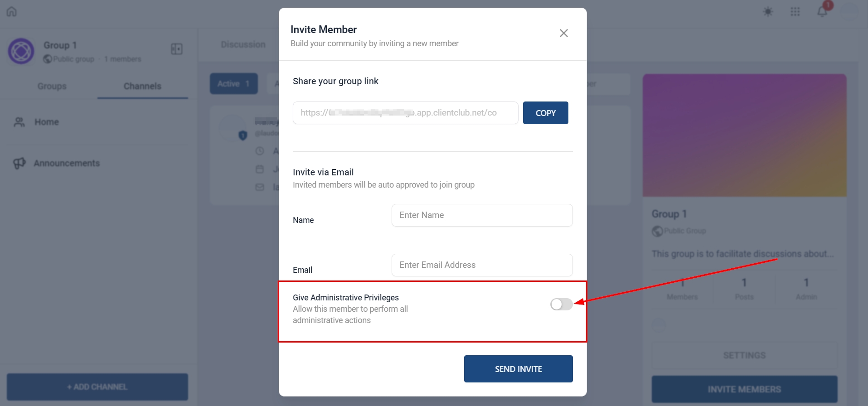Copy the group link
This screenshot has width=868, height=406.
(x=545, y=113)
